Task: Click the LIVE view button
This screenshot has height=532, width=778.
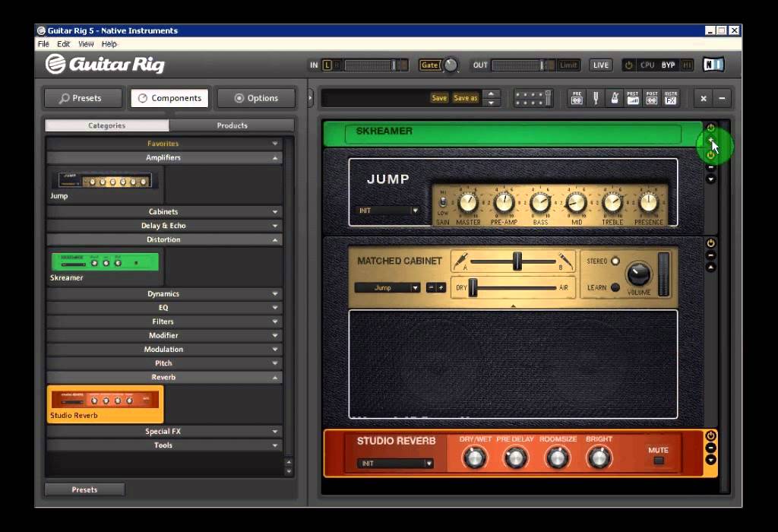Action: [601, 65]
